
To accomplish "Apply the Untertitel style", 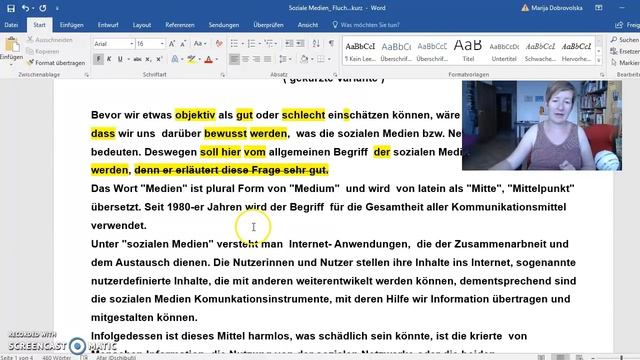I will tap(504, 51).
